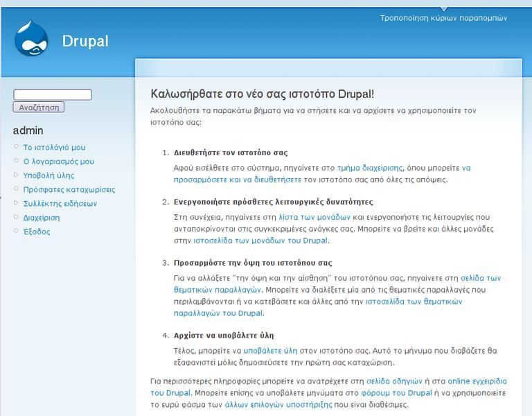Click Έξοδος to log out
This screenshot has height=416, width=532.
coord(37,232)
